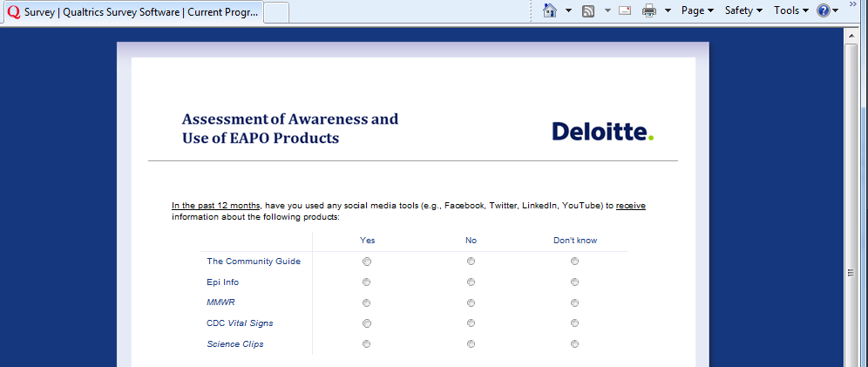The width and height of the screenshot is (868, 367).
Task: Open the Tools menu
Action: click(791, 10)
